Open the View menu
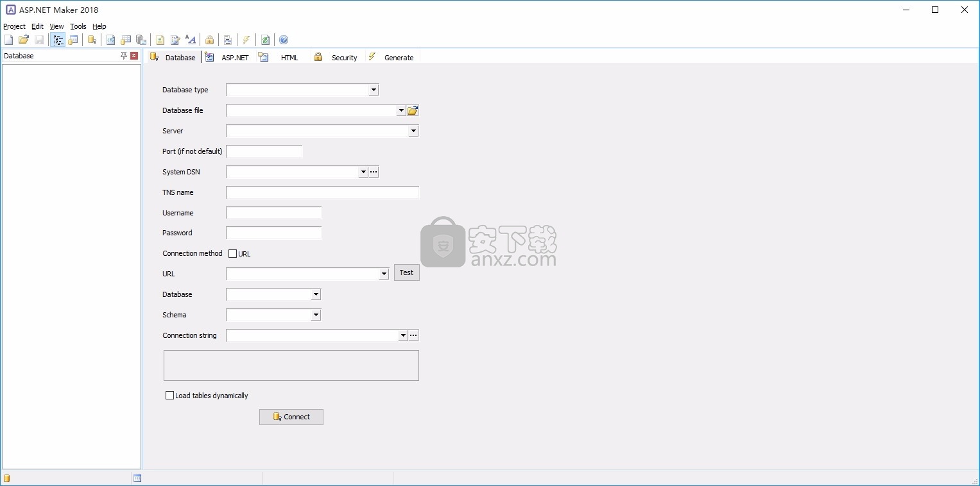 click(56, 26)
